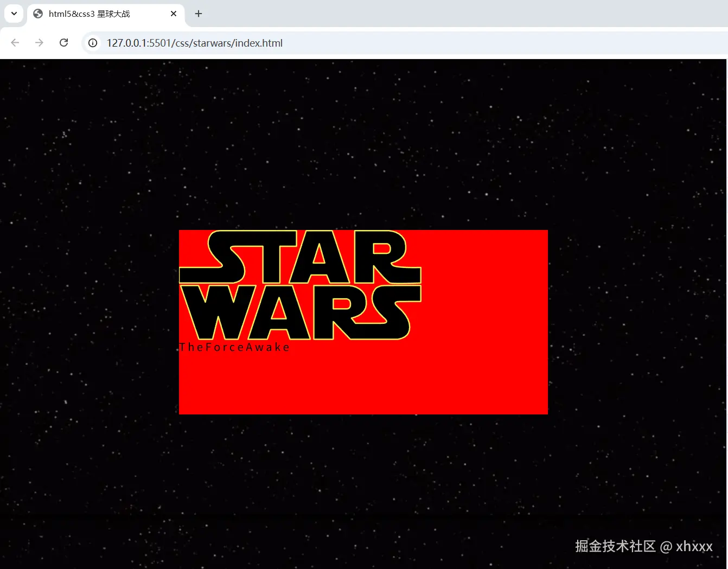Image resolution: width=728 pixels, height=569 pixels.
Task: Go back to the previous page
Action: click(x=15, y=43)
